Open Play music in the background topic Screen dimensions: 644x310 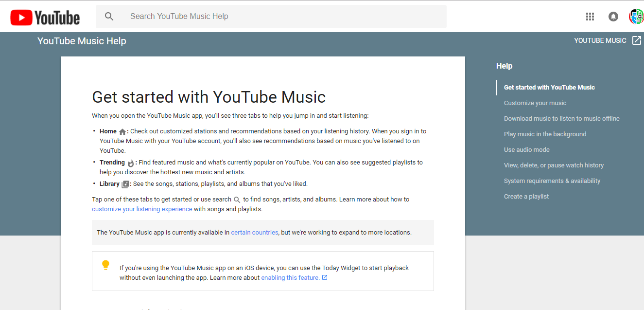pos(545,134)
